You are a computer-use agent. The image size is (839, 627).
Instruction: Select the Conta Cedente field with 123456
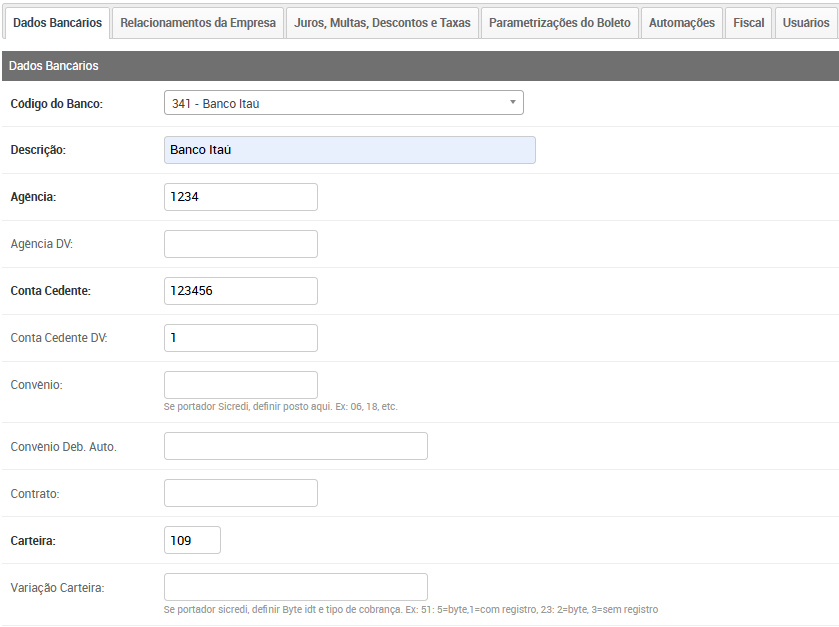pos(240,291)
